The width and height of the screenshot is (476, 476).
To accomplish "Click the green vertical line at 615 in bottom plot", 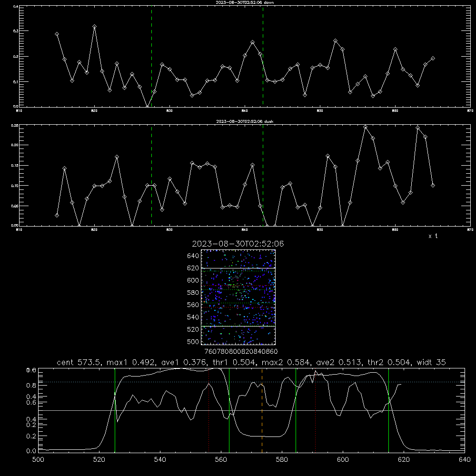I will (388, 410).
